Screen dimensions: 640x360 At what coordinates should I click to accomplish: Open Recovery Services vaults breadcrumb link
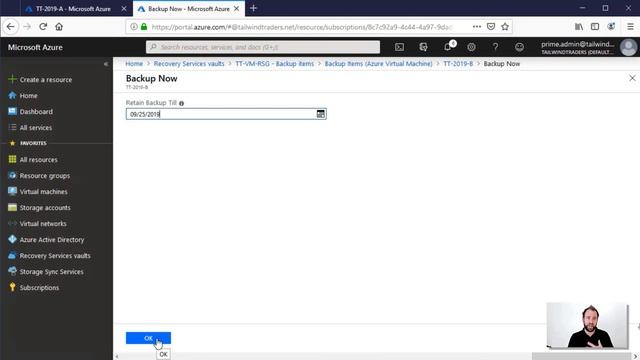click(189, 64)
